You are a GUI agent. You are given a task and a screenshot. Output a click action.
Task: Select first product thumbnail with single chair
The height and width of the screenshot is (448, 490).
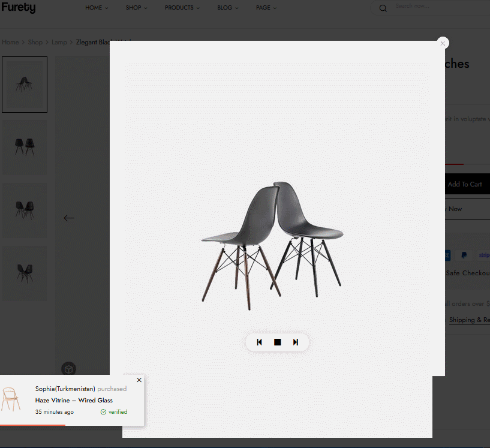coord(25,85)
